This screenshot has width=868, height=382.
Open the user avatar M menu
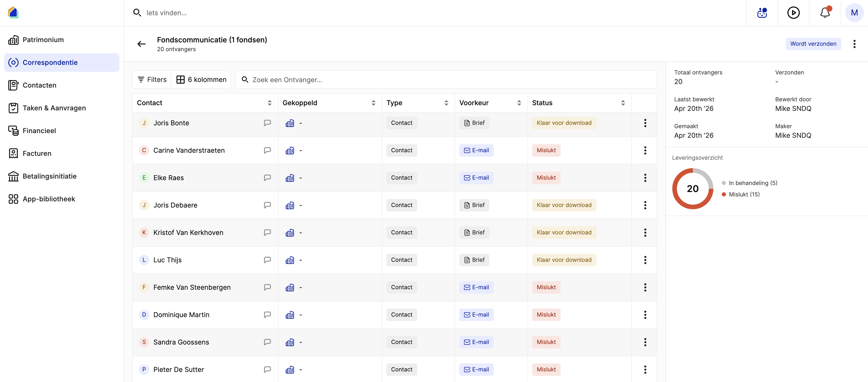coord(854,13)
